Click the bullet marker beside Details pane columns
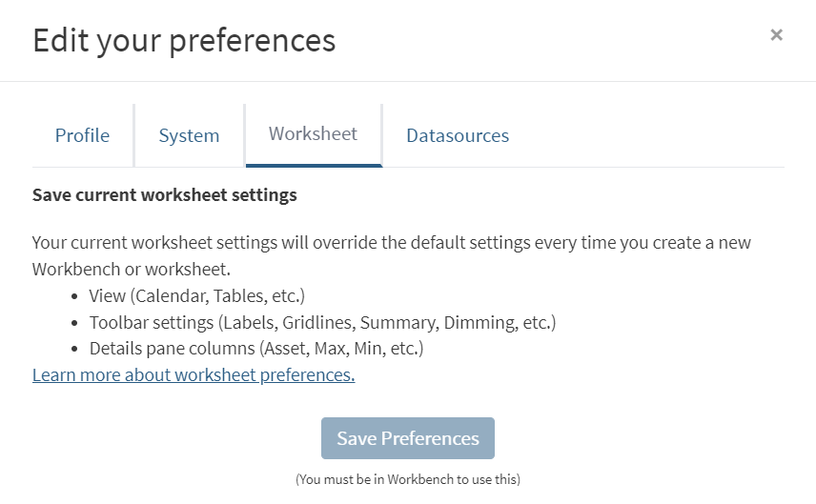Viewport: 816px width, 504px height. click(75, 350)
